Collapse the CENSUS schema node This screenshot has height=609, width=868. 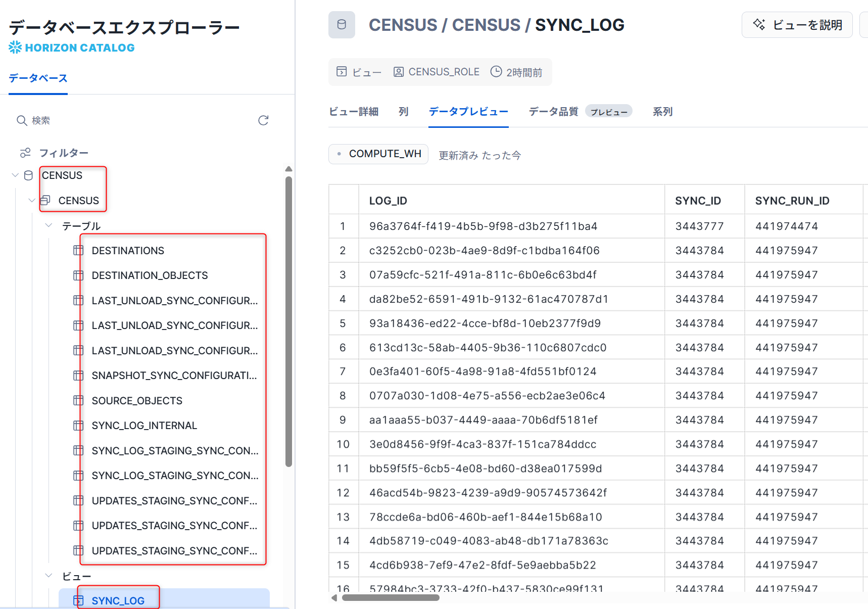point(32,200)
